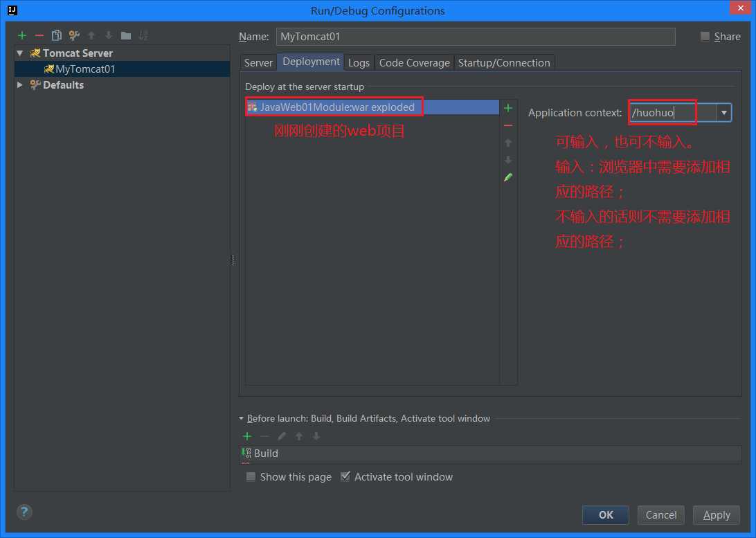Click the Apply button
Viewport: 756px width, 538px height.
click(717, 515)
